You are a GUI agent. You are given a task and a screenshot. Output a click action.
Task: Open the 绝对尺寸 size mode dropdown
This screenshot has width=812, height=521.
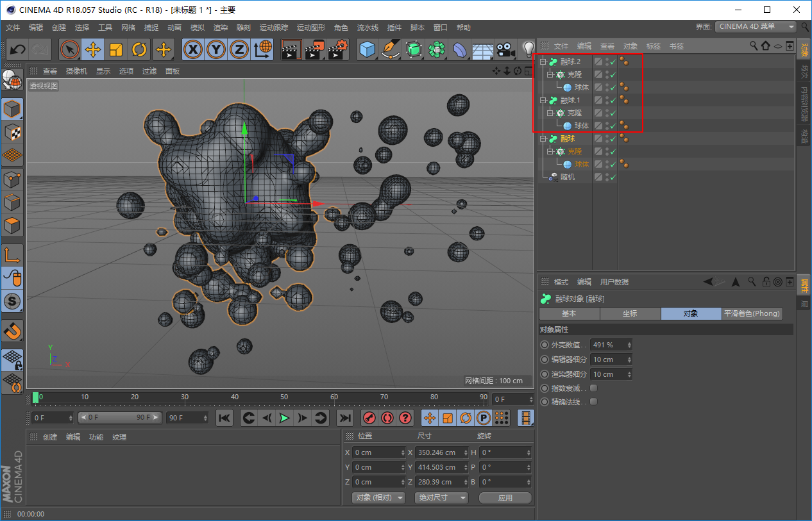pyautogui.click(x=441, y=498)
